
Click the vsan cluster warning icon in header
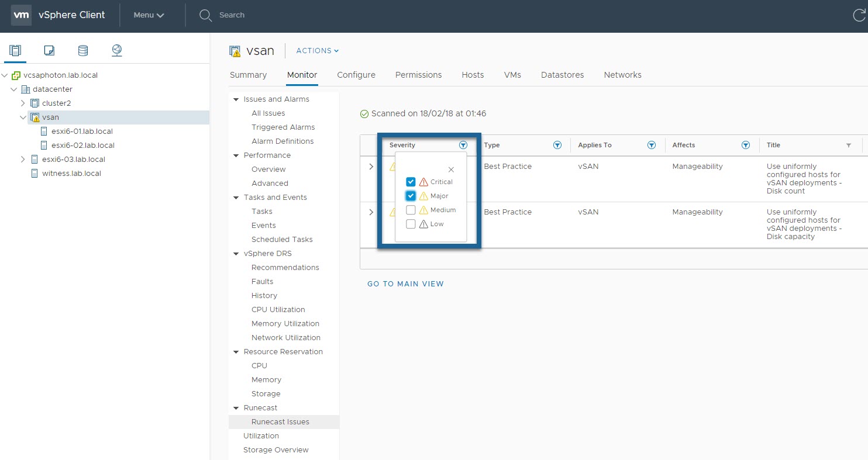(235, 51)
